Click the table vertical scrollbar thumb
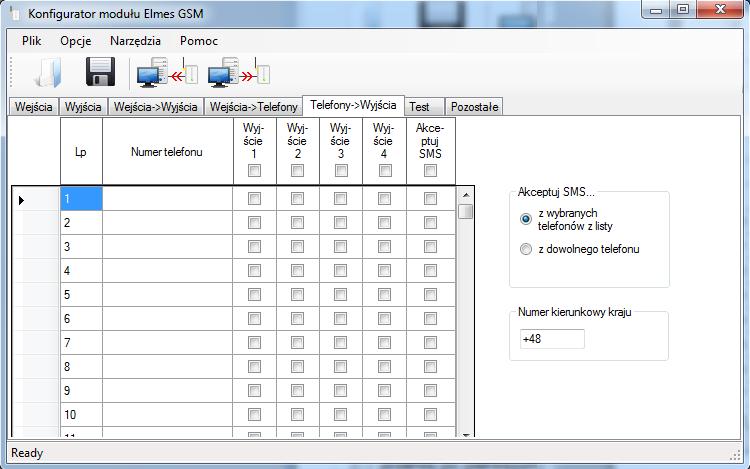Screen dimensions: 750x469 pos(465,211)
